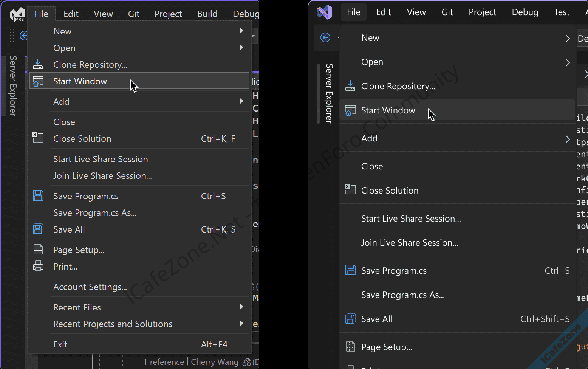Click the "1 reference" CodeLens link
The width and height of the screenshot is (588, 369).
164,362
